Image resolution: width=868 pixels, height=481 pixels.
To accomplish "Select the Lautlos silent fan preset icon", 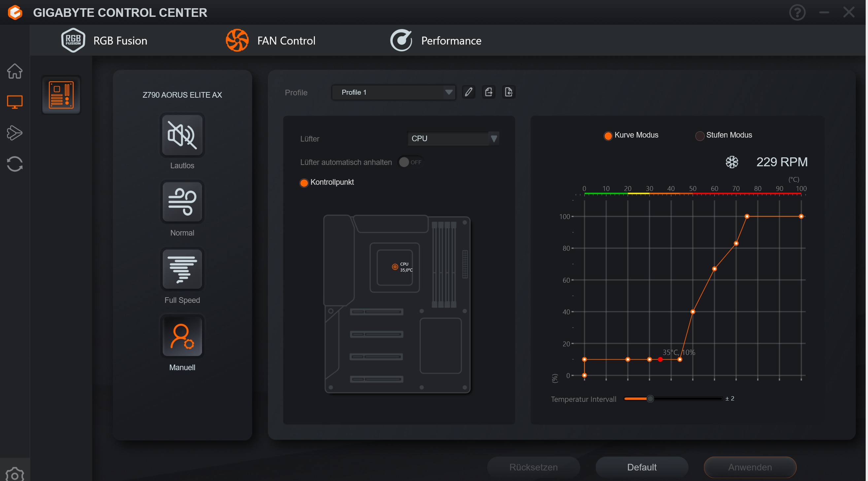I will [x=182, y=135].
